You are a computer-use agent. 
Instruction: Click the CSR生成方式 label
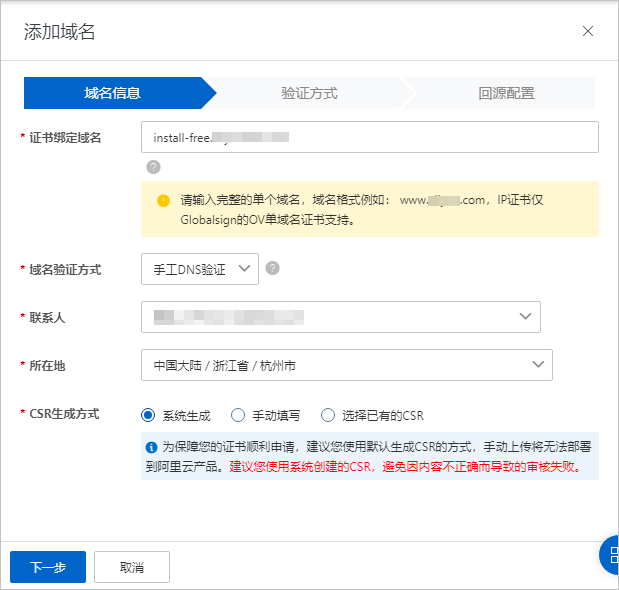(x=64, y=414)
